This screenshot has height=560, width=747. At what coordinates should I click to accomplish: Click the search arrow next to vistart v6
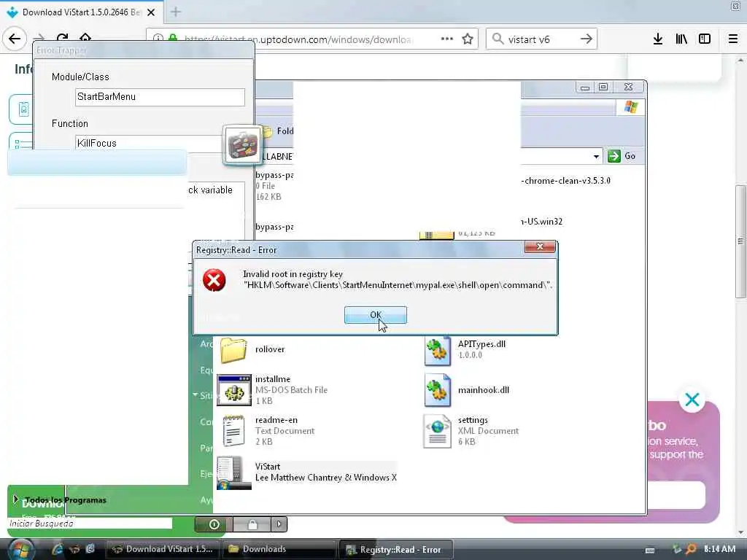[587, 39]
